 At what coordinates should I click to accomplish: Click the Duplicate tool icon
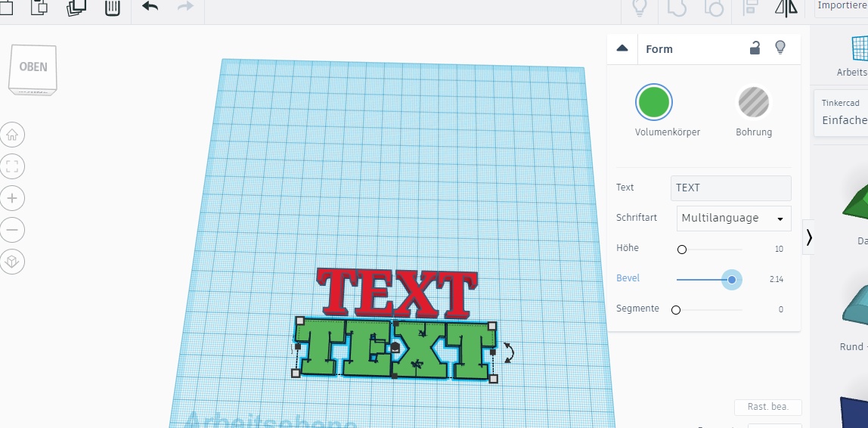(77, 8)
